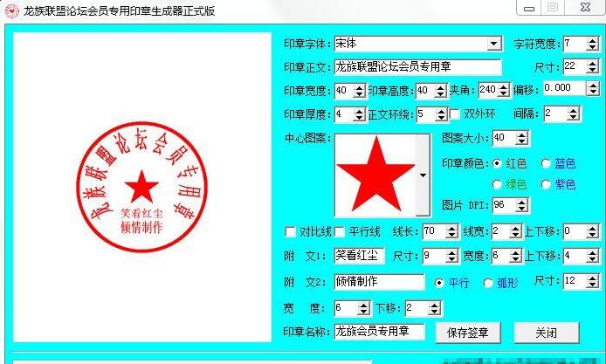The height and width of the screenshot is (364, 606).
Task: Adjust the 附文1 宽度 spinner showing 6
Action: click(x=515, y=256)
